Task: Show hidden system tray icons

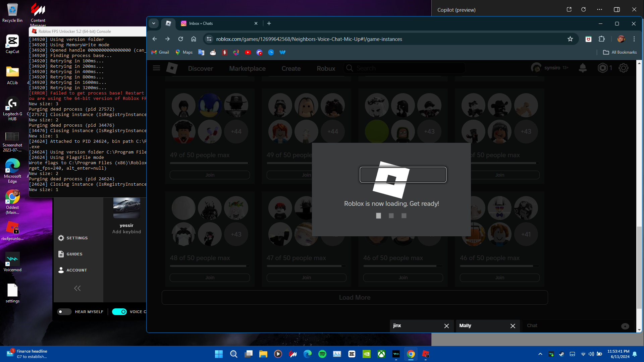Action: [540, 354]
